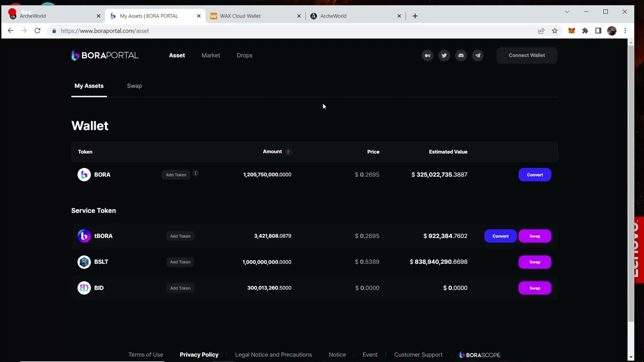
Task: Toggle the browser side panel icon
Action: [x=598, y=31]
